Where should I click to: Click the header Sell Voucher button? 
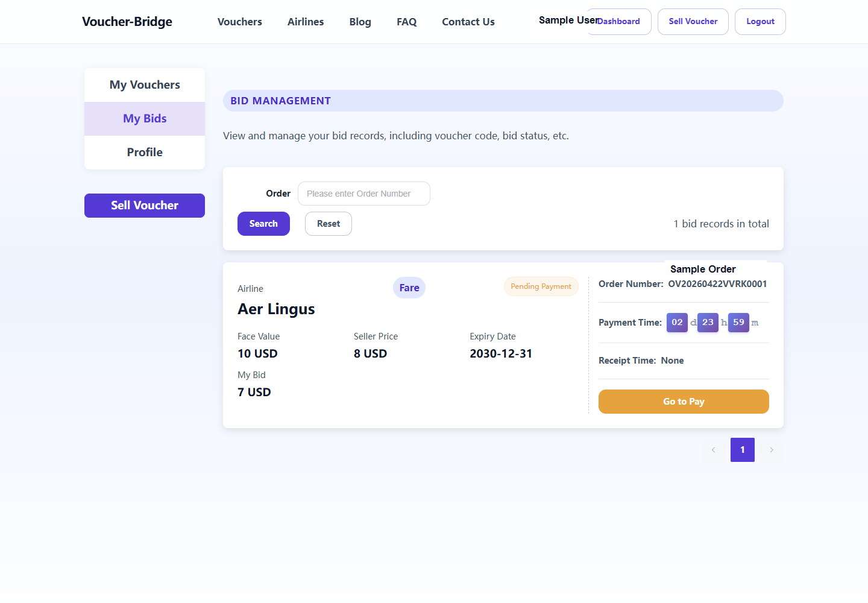click(x=693, y=22)
